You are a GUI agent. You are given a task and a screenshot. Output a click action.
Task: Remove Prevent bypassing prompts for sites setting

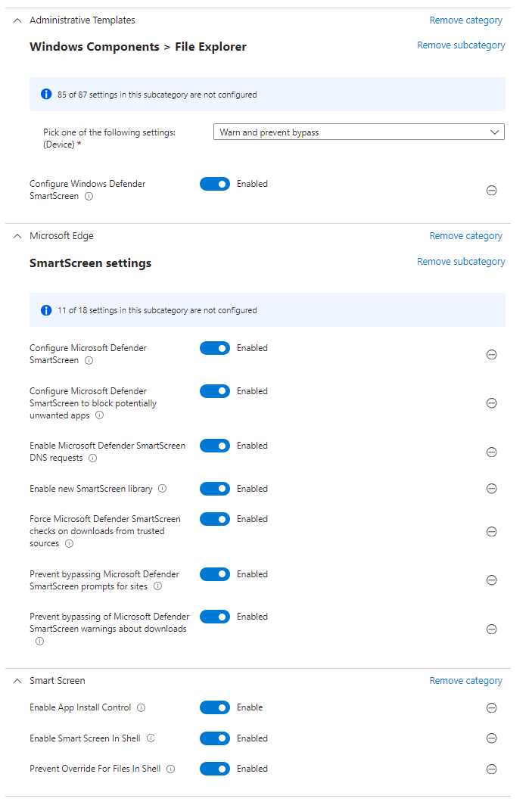tap(491, 580)
